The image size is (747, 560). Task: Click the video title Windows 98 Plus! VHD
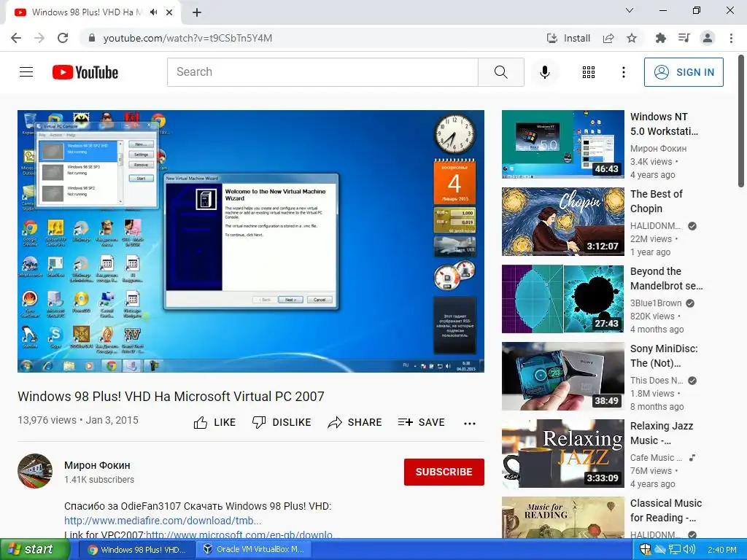171,396
